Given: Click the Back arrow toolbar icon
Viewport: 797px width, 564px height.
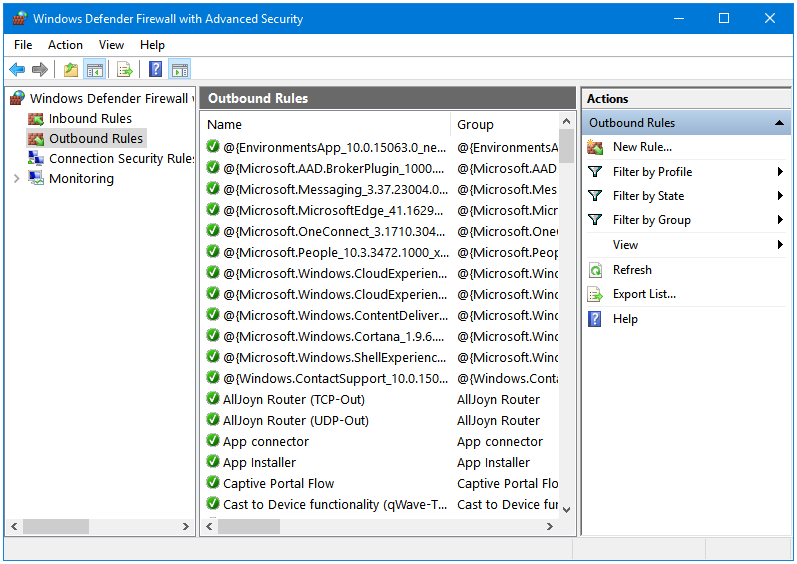Looking at the screenshot, I should (x=17, y=69).
